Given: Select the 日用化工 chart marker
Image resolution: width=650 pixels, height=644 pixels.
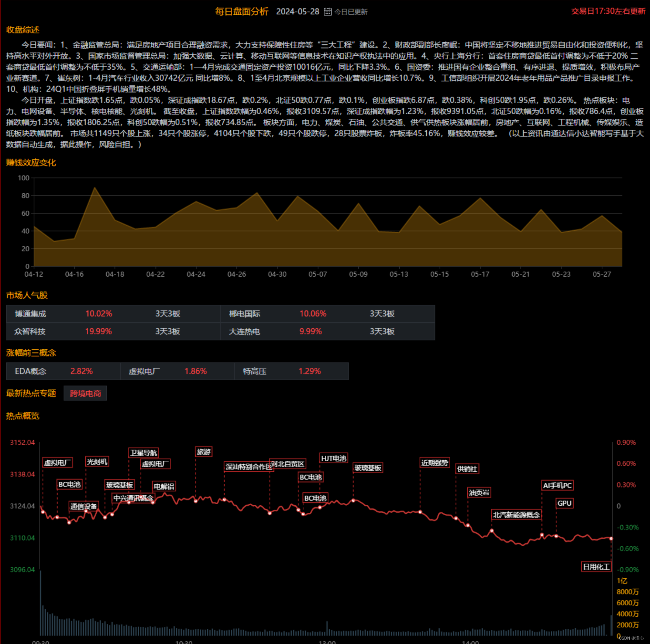Looking at the screenshot, I should click(x=596, y=567).
